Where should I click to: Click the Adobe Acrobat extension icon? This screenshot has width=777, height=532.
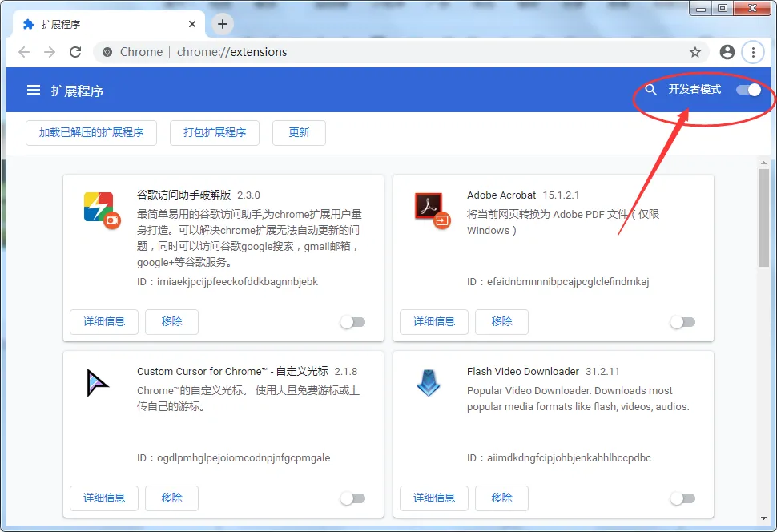click(x=432, y=210)
